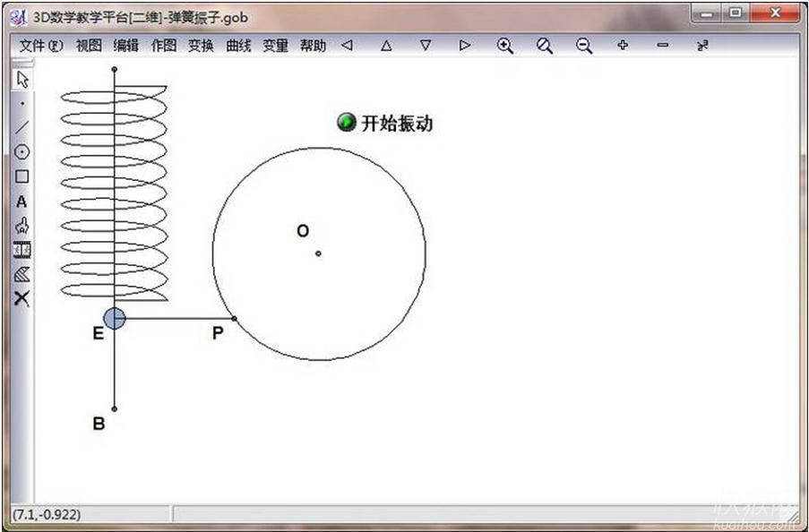Zoom in with the magnifier-plus icon

(504, 46)
